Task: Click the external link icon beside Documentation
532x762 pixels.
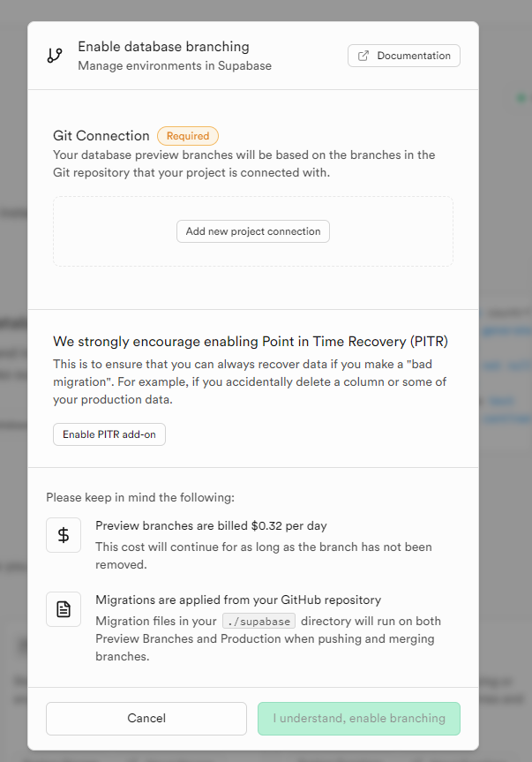Action: [364, 56]
